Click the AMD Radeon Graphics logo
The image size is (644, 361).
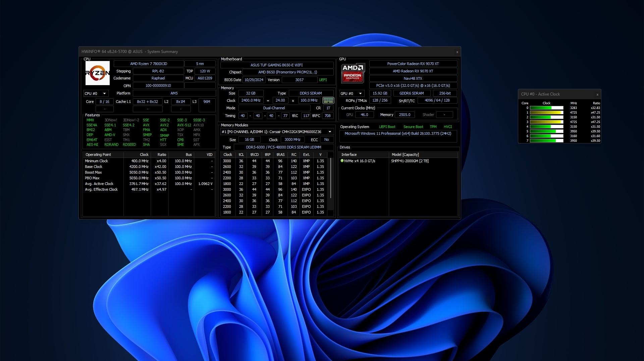pos(353,73)
